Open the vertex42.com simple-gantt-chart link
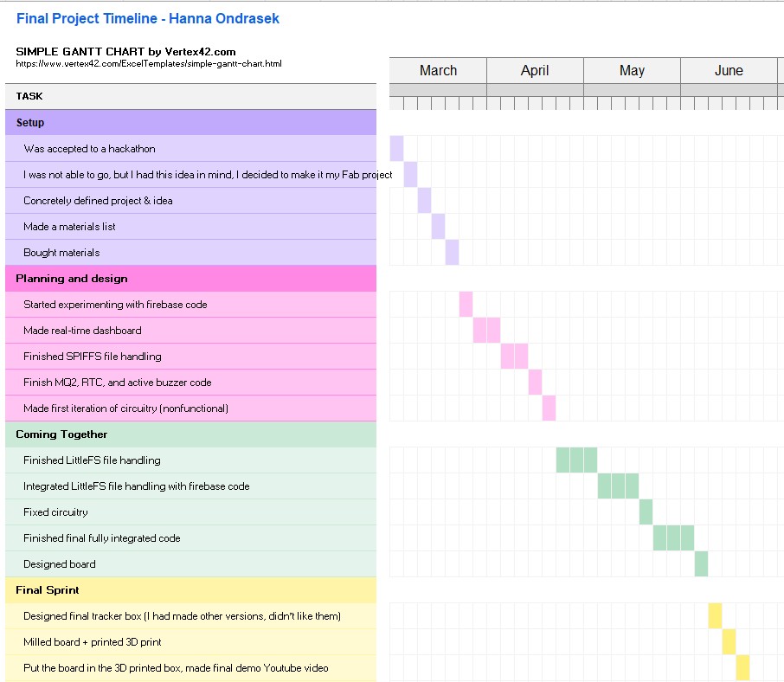Viewport: 784px width, 682px height. coord(149,63)
